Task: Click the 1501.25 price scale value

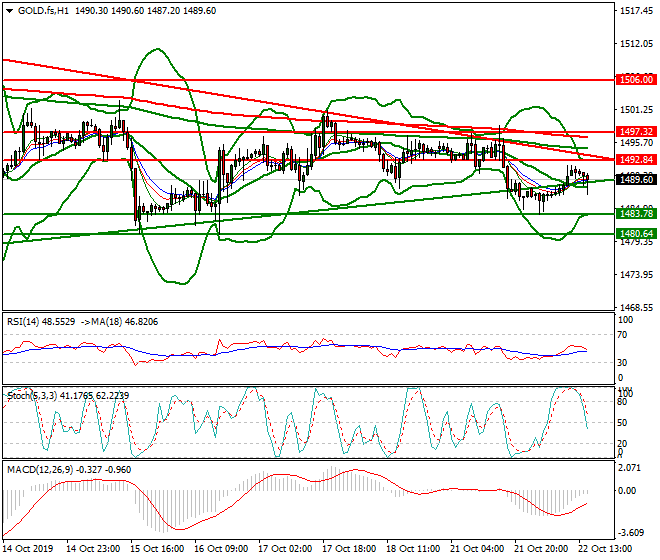Action: click(x=636, y=110)
